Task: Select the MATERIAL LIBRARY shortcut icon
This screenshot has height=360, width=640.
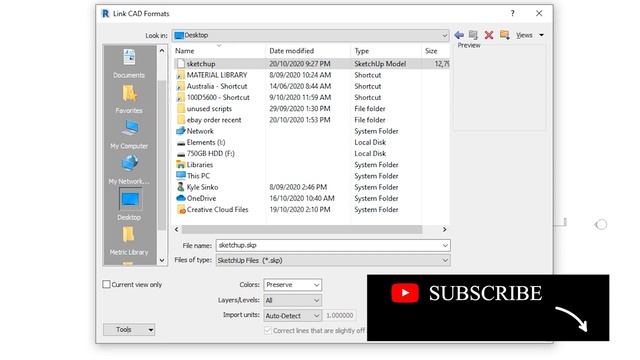Action: click(181, 75)
